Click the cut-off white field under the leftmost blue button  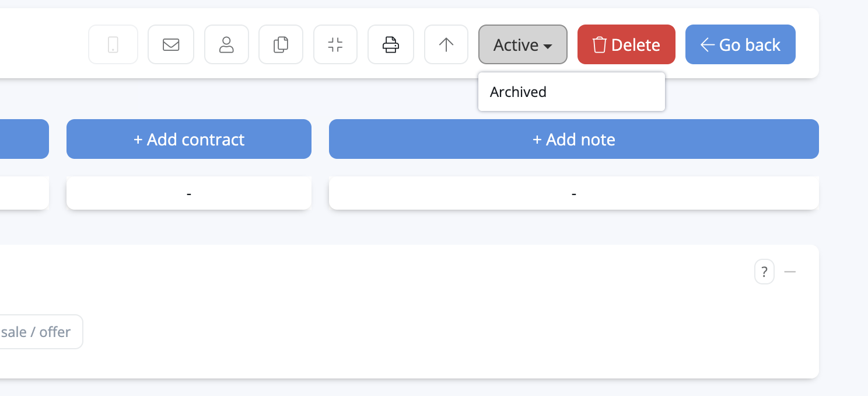coord(23,193)
